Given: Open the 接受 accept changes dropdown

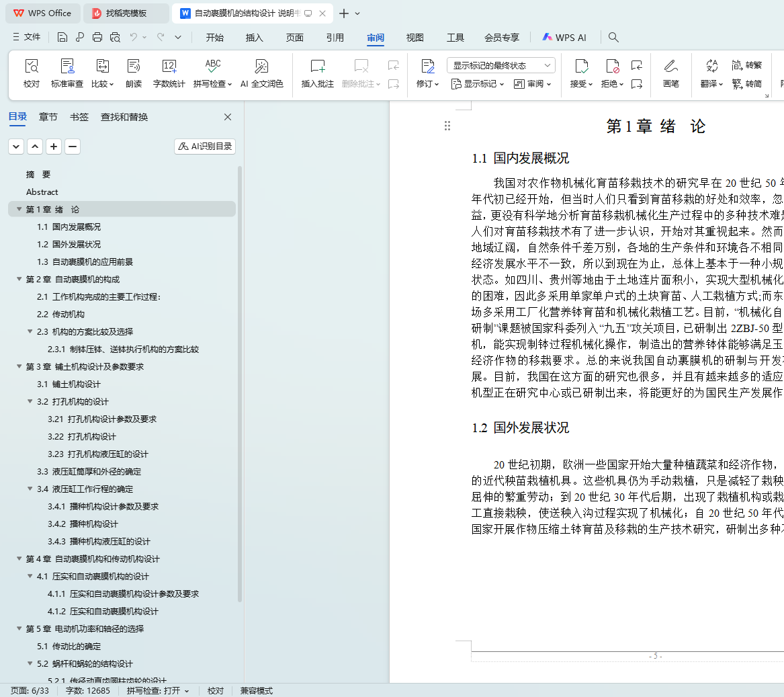Looking at the screenshot, I should [x=581, y=73].
